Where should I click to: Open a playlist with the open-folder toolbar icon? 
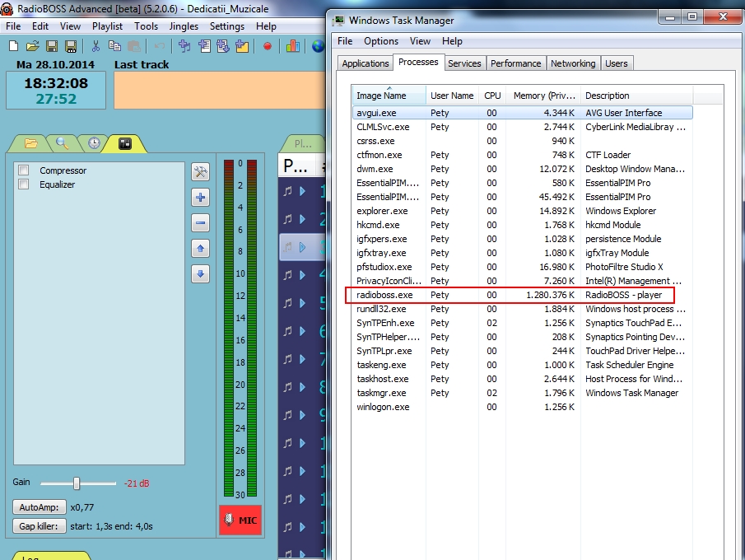click(32, 46)
